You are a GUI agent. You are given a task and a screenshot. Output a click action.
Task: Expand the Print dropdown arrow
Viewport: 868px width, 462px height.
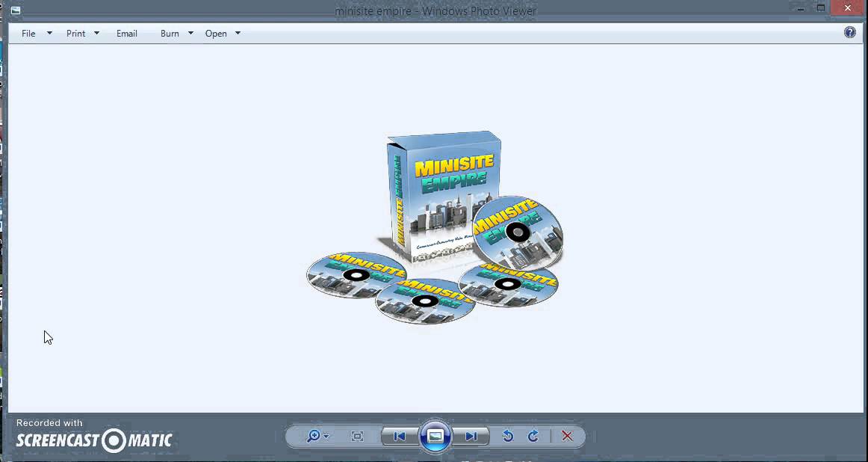pyautogui.click(x=96, y=33)
